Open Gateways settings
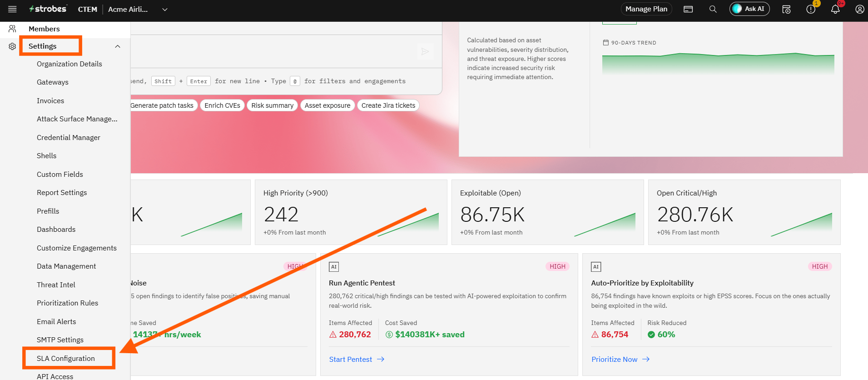Image resolution: width=868 pixels, height=380 pixels. click(53, 82)
